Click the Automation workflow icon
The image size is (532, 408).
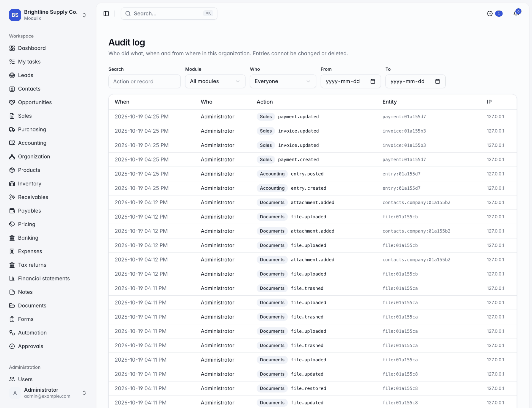12,332
